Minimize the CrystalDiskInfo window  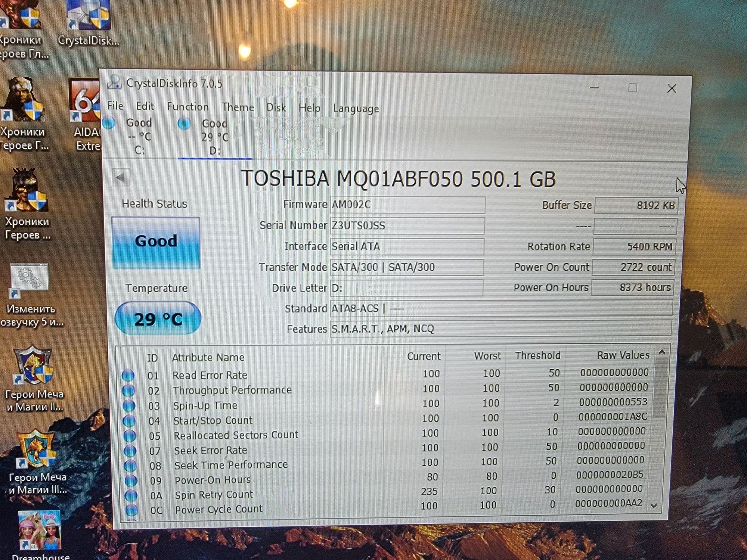point(594,88)
